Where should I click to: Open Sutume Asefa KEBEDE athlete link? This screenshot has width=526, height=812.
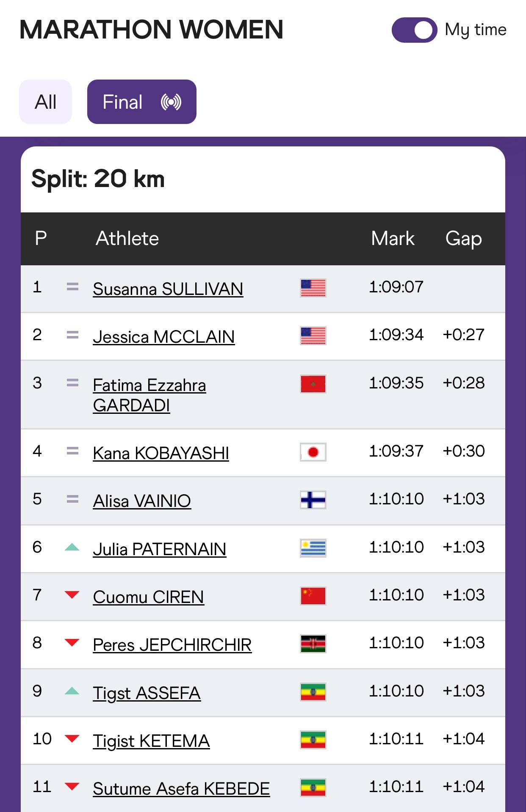pos(181,789)
